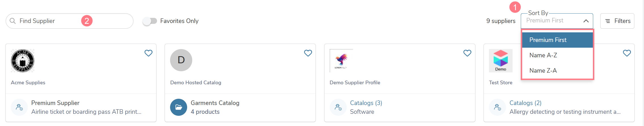Viewport: 644px width, 126px height.
Task: Choose Name A-Z sort option
Action: tap(557, 55)
